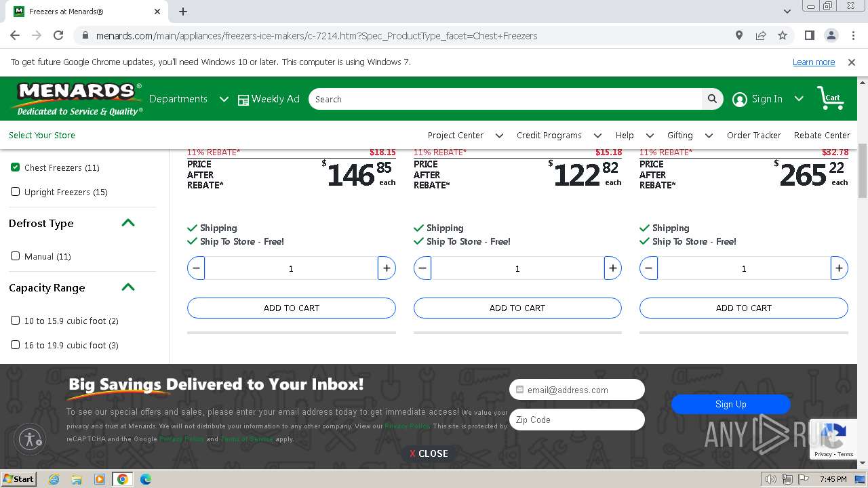Viewport: 868px width, 488px height.
Task: Dismiss the Chrome update notification bar
Action: click(x=852, y=62)
